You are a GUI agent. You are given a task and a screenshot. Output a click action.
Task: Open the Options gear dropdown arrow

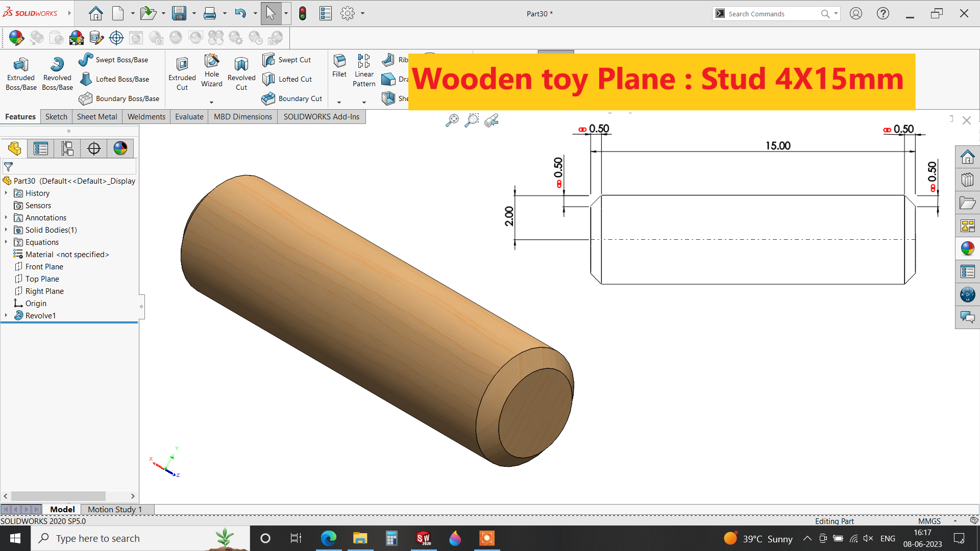pyautogui.click(x=362, y=13)
